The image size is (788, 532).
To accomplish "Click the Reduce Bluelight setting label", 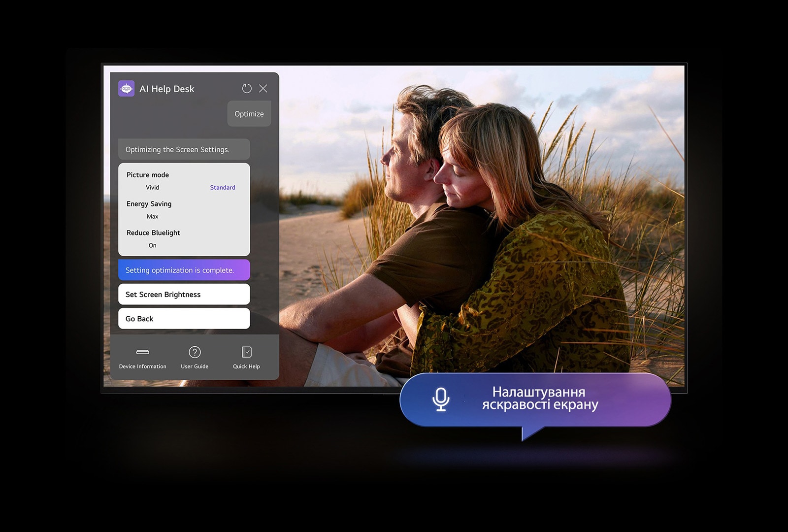I will point(153,233).
